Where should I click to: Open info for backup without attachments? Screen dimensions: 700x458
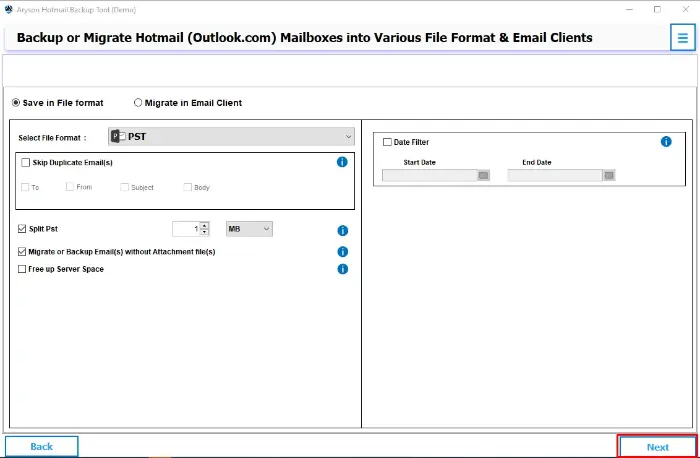(x=342, y=252)
